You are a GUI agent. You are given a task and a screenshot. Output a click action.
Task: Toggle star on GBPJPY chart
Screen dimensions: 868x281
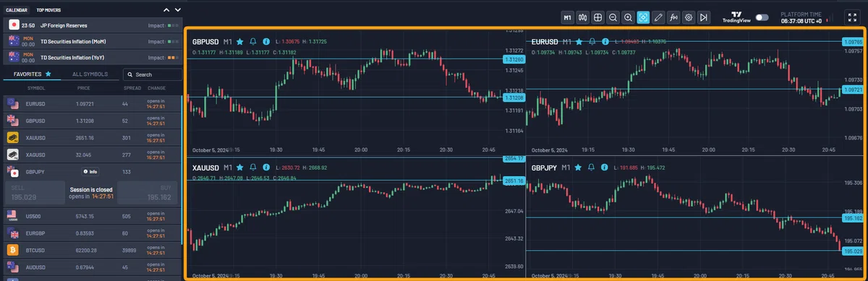tap(579, 167)
